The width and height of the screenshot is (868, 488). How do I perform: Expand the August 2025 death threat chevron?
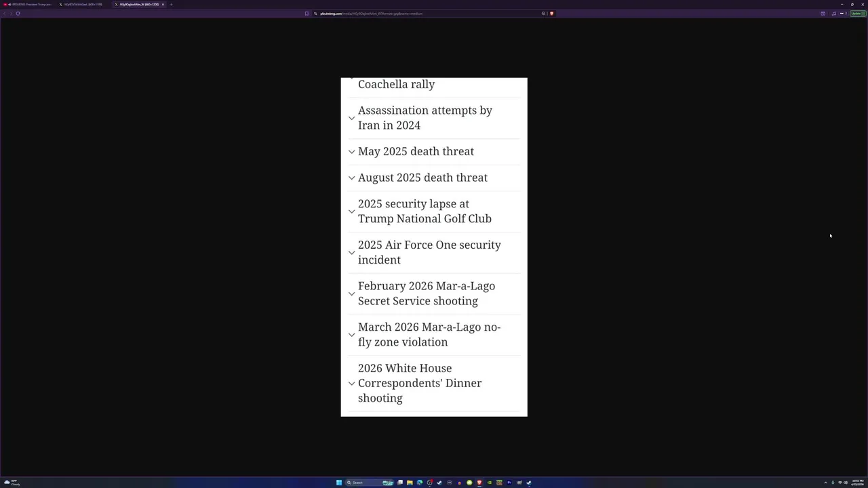(x=351, y=178)
